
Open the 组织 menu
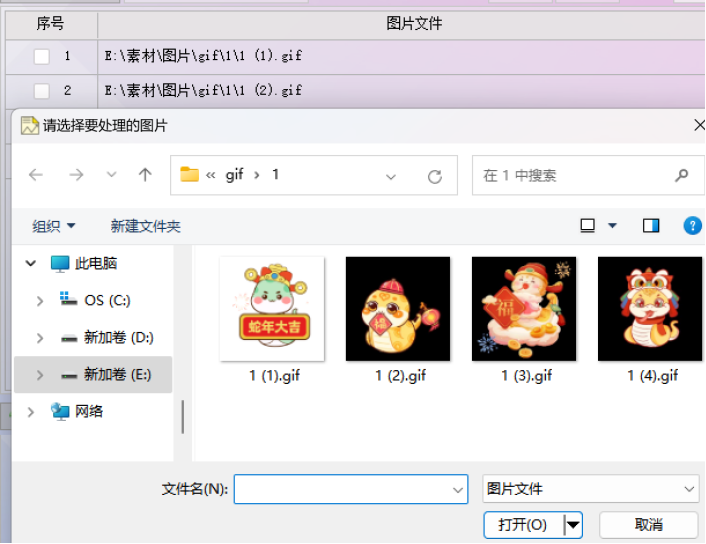(x=54, y=227)
